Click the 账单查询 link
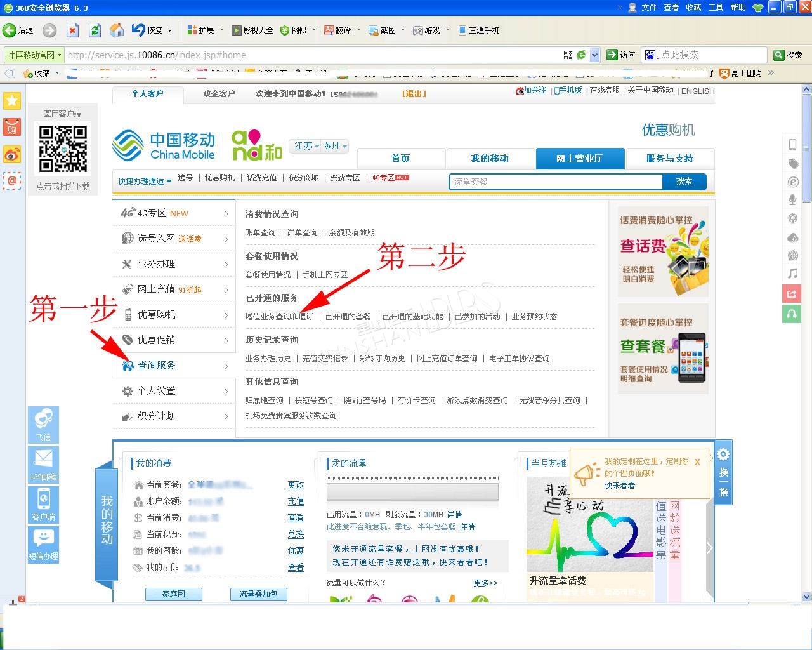Viewport: 812px width, 650px height. pos(260,233)
